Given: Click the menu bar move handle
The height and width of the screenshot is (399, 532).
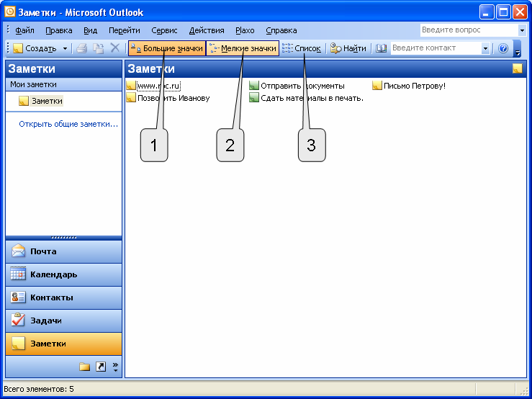Looking at the screenshot, I should tap(8, 30).
